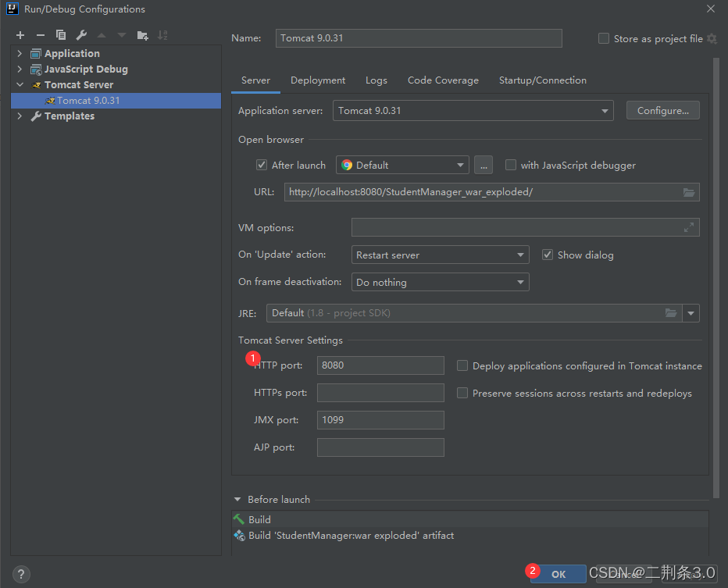Click the URL input field
Viewport: 728px width, 588px height.
(491, 192)
